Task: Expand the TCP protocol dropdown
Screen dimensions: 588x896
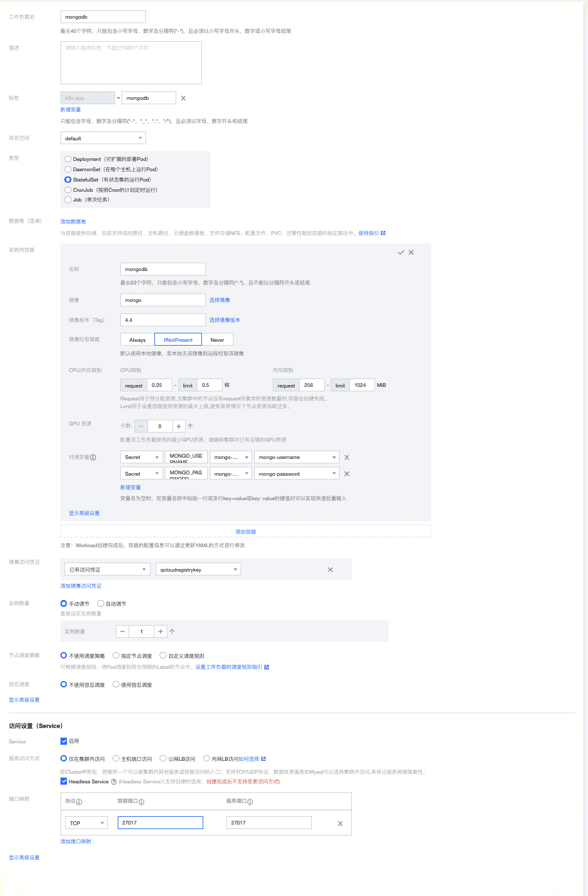Action: 86,823
